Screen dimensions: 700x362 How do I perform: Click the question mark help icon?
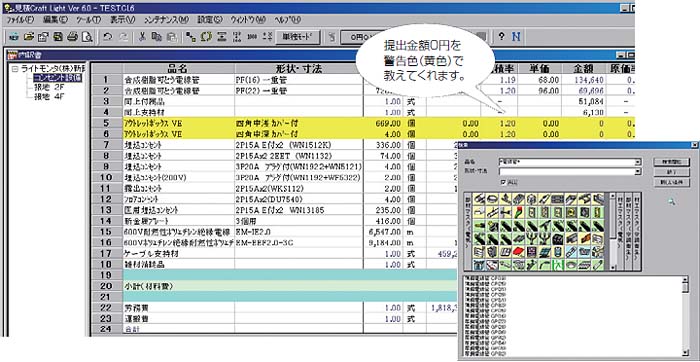(x=501, y=37)
